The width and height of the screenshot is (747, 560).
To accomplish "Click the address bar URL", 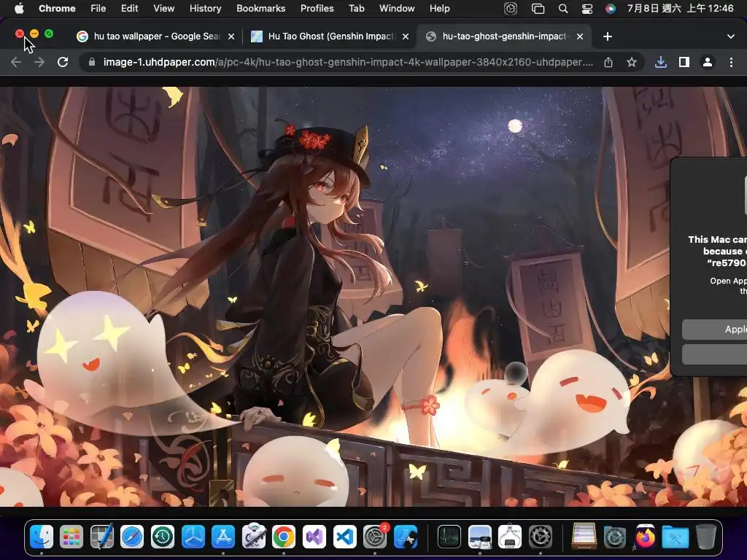I will [x=348, y=63].
